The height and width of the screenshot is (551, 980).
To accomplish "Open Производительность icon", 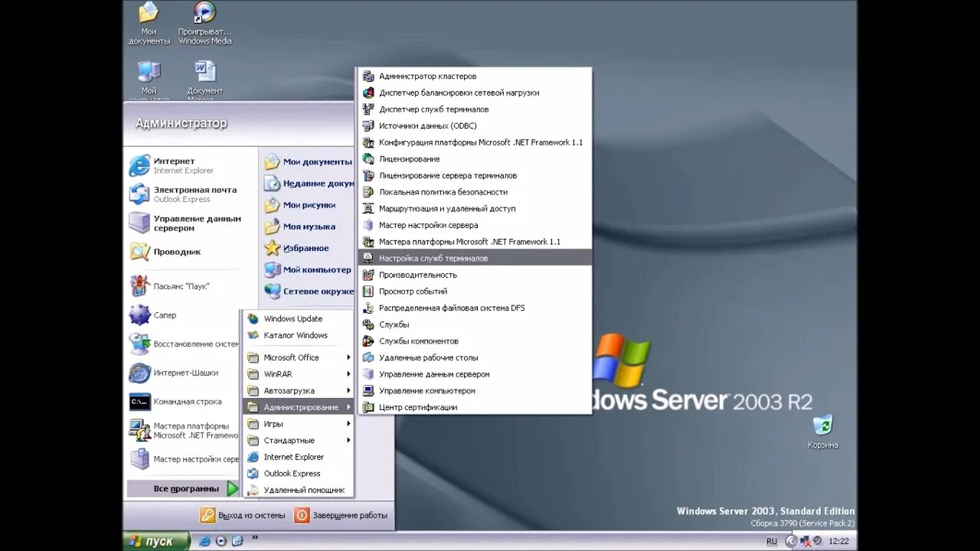I will pyautogui.click(x=367, y=275).
